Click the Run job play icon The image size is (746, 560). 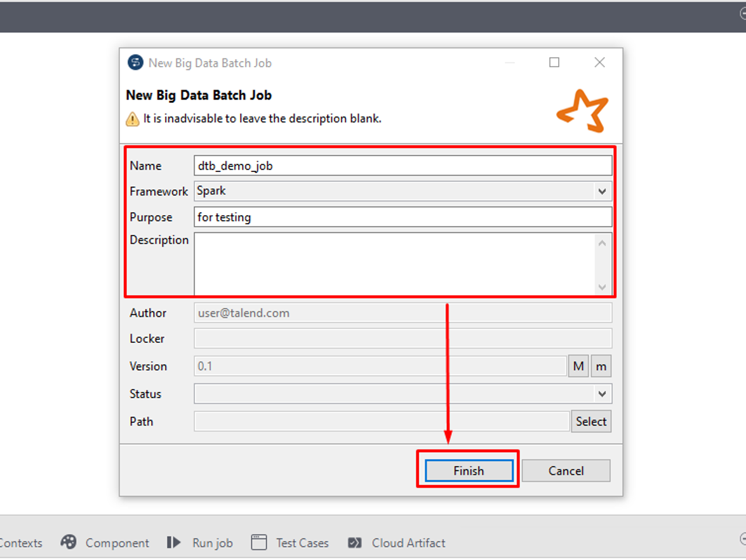pyautogui.click(x=174, y=542)
